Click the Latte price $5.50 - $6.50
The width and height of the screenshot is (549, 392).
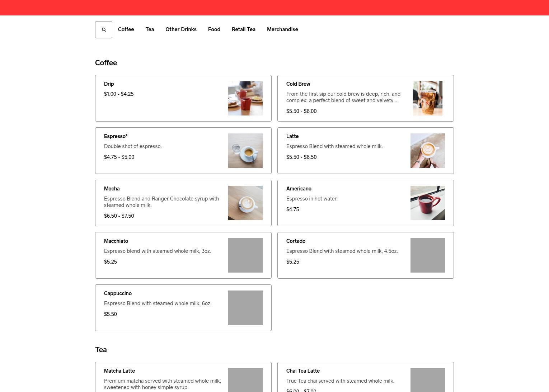301,157
